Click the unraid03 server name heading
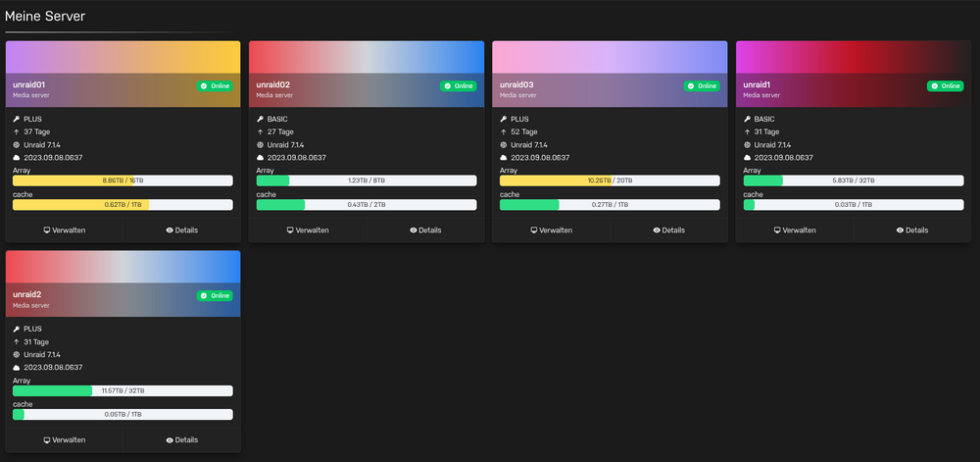The image size is (980, 462). click(x=516, y=84)
